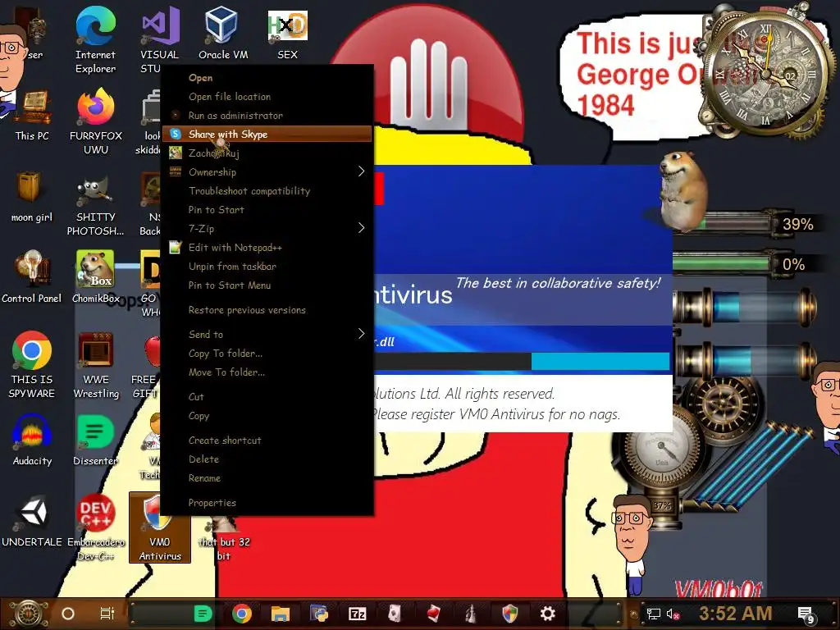The width and height of the screenshot is (840, 630).
Task: Open the moon girl desktop icon
Action: click(x=32, y=197)
